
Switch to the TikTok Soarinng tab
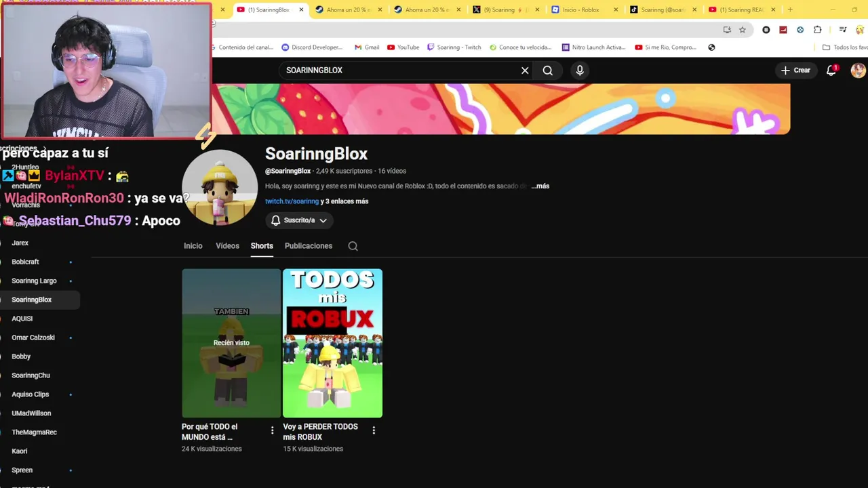tap(664, 9)
